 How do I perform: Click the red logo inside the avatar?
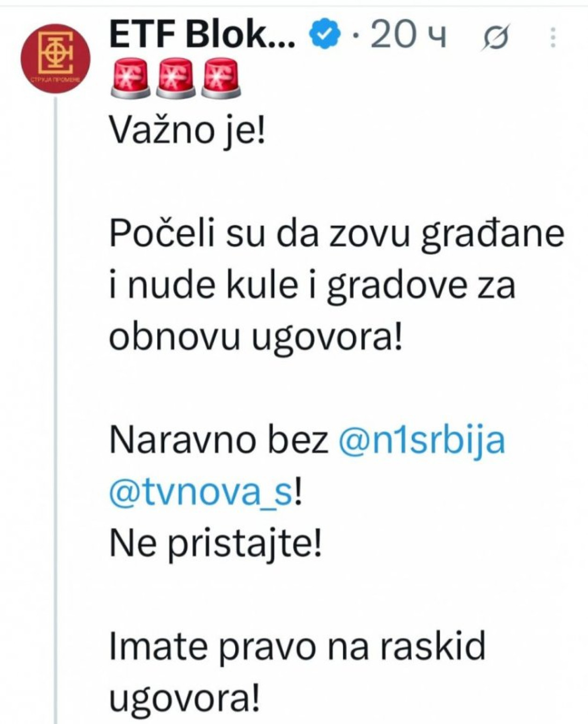(x=56, y=54)
